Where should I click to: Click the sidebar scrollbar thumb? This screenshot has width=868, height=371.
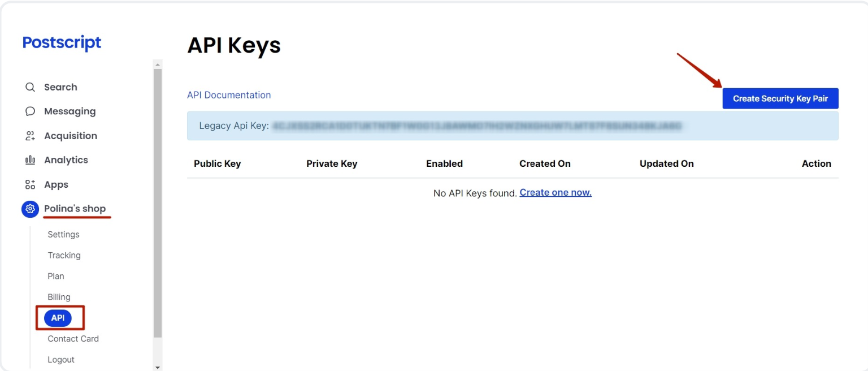click(x=158, y=204)
